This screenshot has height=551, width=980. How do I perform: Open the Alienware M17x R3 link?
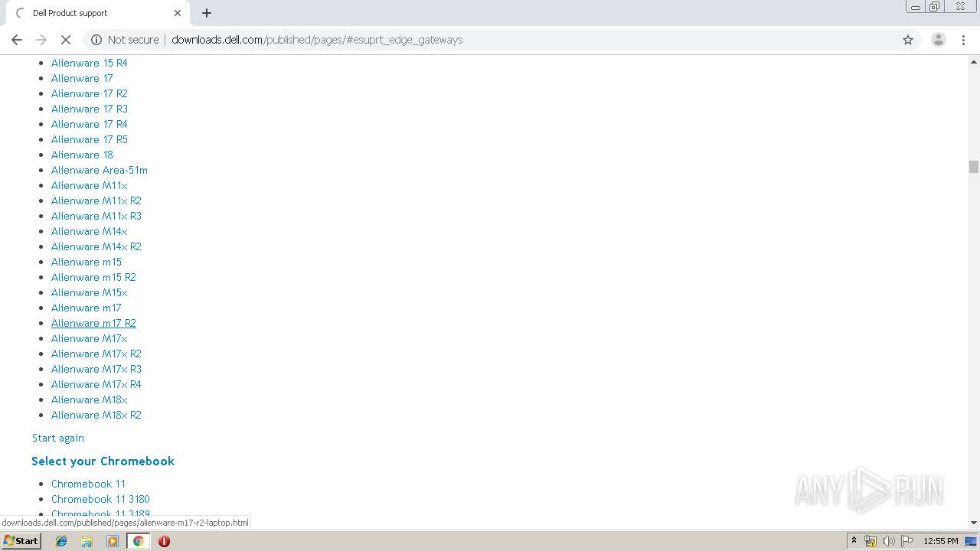(x=96, y=369)
